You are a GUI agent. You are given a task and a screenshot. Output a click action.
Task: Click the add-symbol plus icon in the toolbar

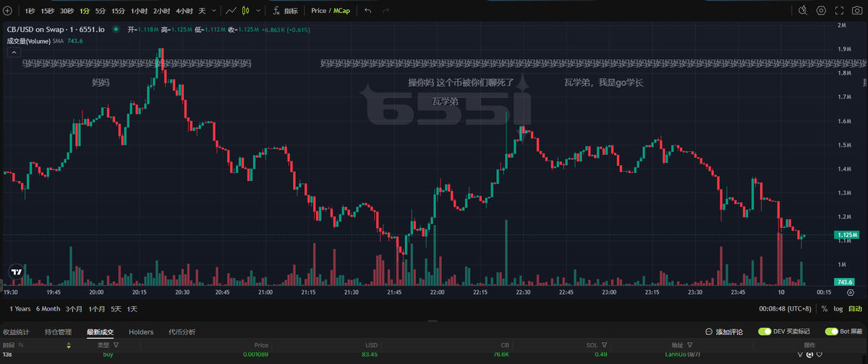(x=8, y=11)
